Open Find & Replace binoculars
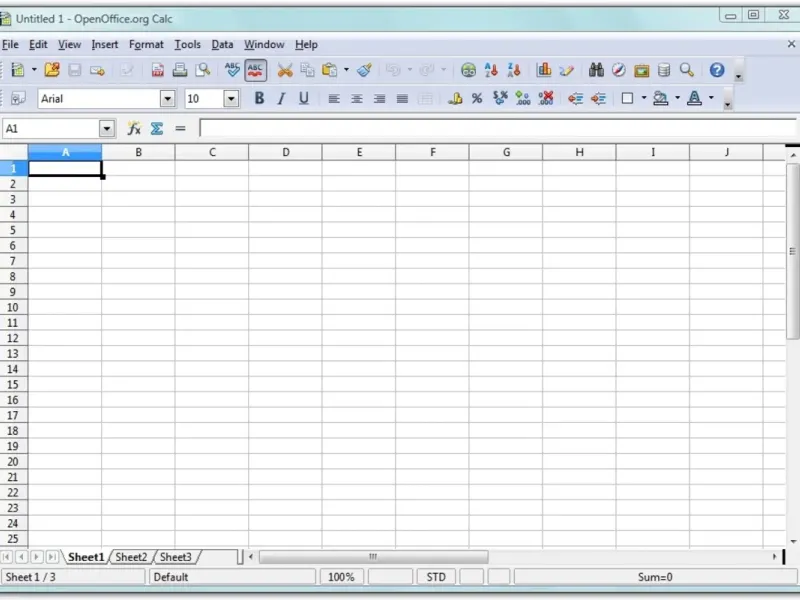 click(596, 70)
